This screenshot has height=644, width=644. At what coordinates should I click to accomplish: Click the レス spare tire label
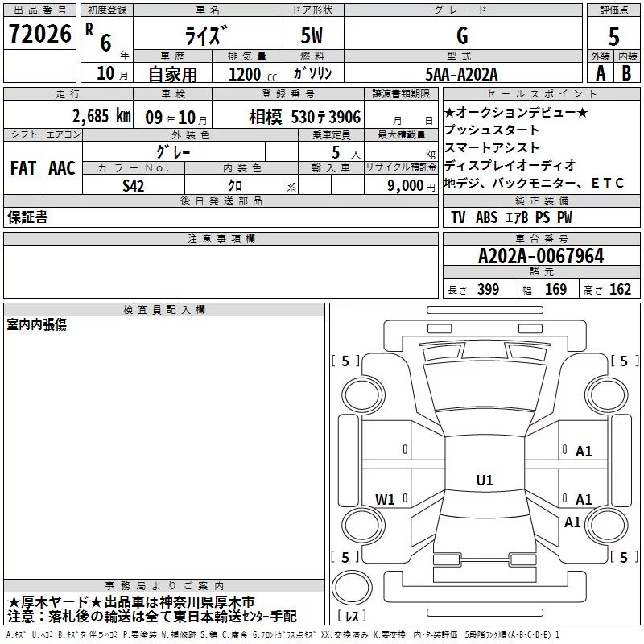[352, 616]
